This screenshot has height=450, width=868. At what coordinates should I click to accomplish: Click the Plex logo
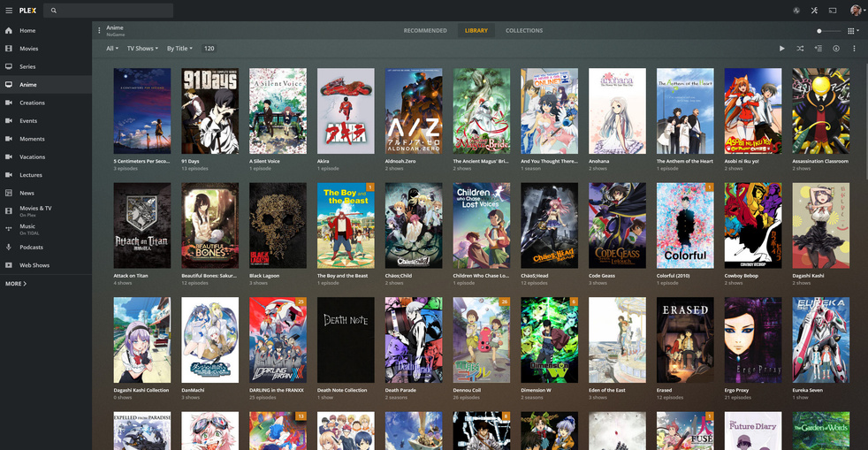point(27,11)
